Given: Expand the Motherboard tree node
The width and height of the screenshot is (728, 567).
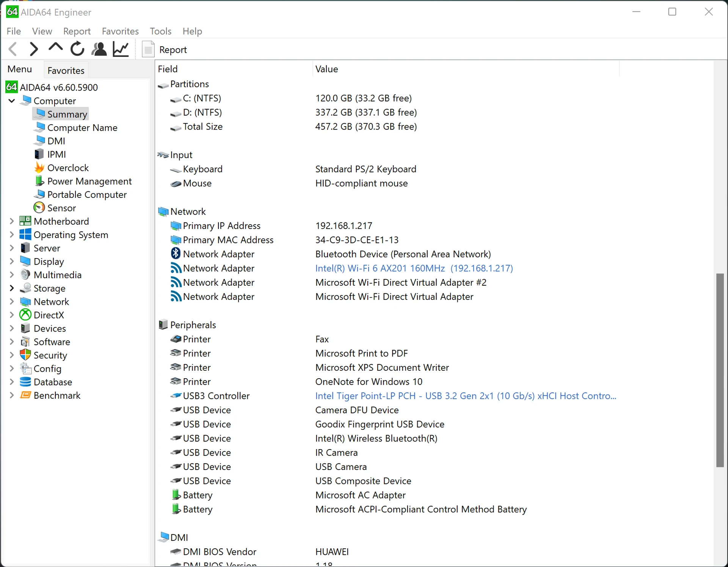Looking at the screenshot, I should (x=12, y=221).
